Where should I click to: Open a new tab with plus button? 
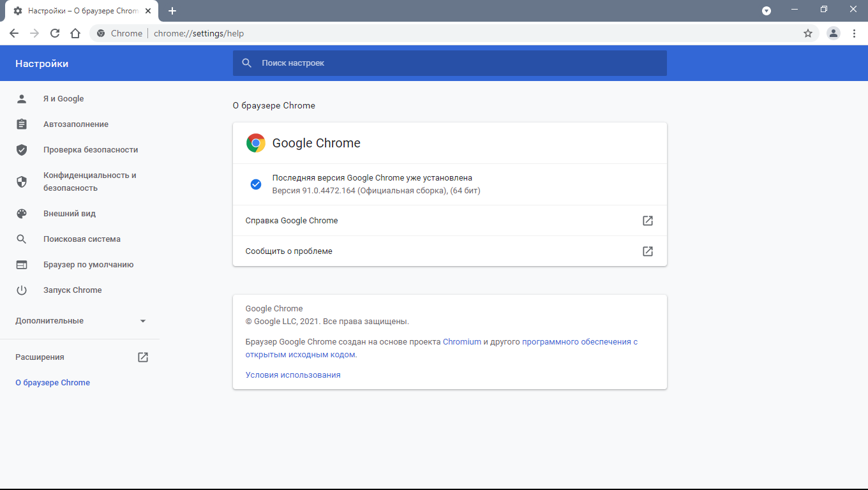pyautogui.click(x=172, y=11)
